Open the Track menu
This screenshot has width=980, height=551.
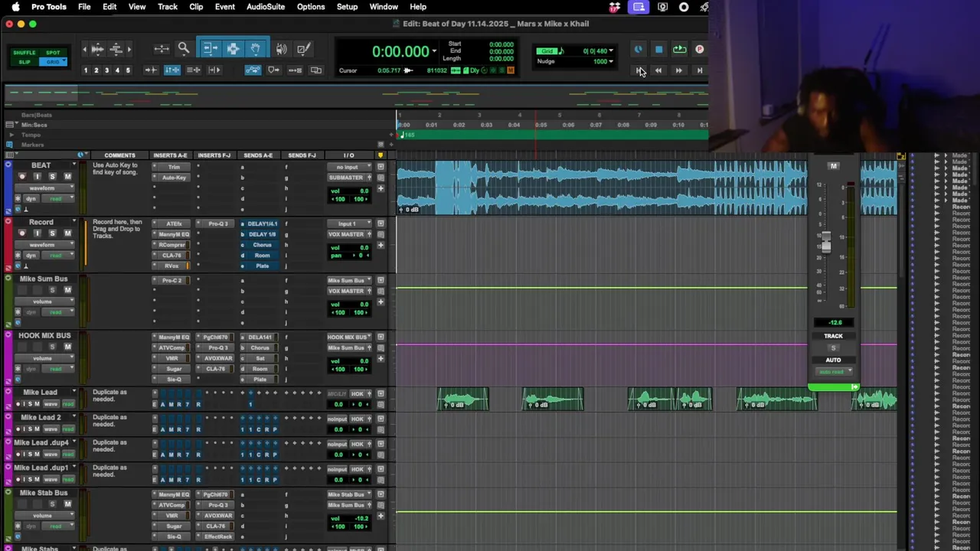(168, 7)
